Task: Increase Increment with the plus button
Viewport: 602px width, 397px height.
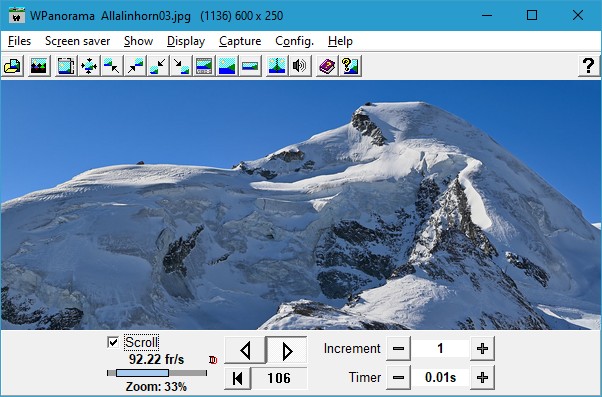Action: [x=482, y=349]
